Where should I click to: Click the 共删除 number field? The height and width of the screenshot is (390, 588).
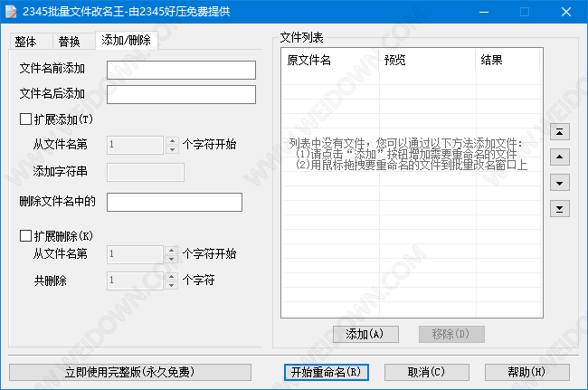[x=136, y=281]
